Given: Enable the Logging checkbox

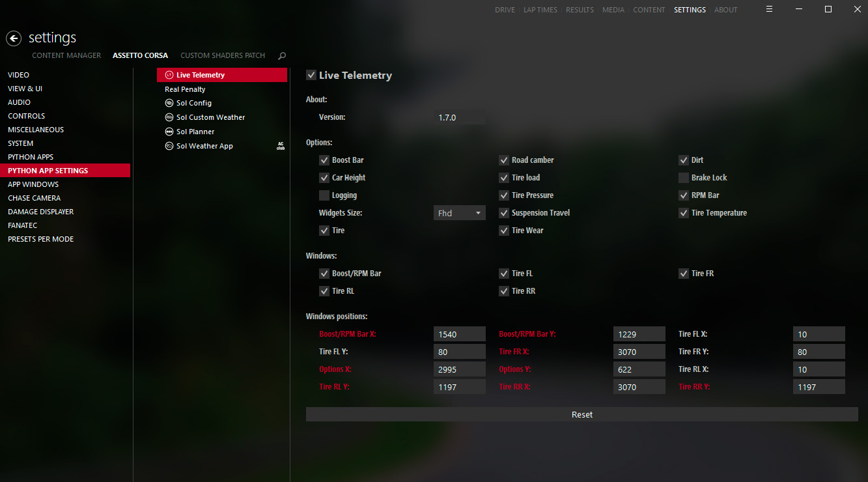Looking at the screenshot, I should point(324,195).
